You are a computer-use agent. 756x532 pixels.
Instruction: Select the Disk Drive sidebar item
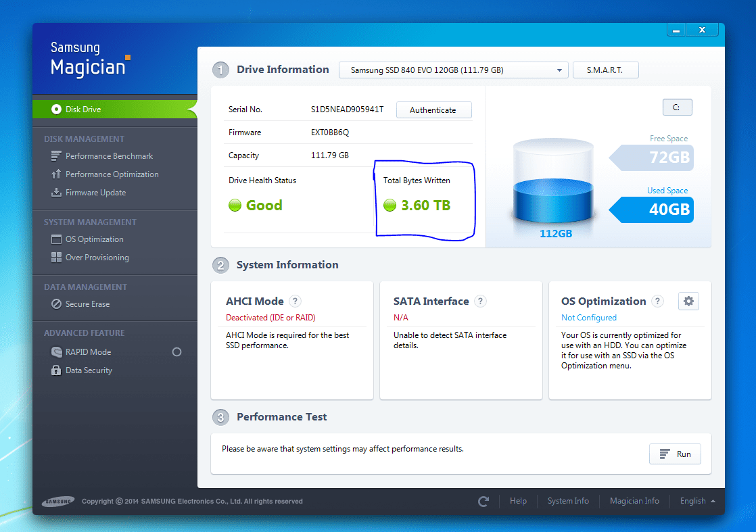click(115, 110)
